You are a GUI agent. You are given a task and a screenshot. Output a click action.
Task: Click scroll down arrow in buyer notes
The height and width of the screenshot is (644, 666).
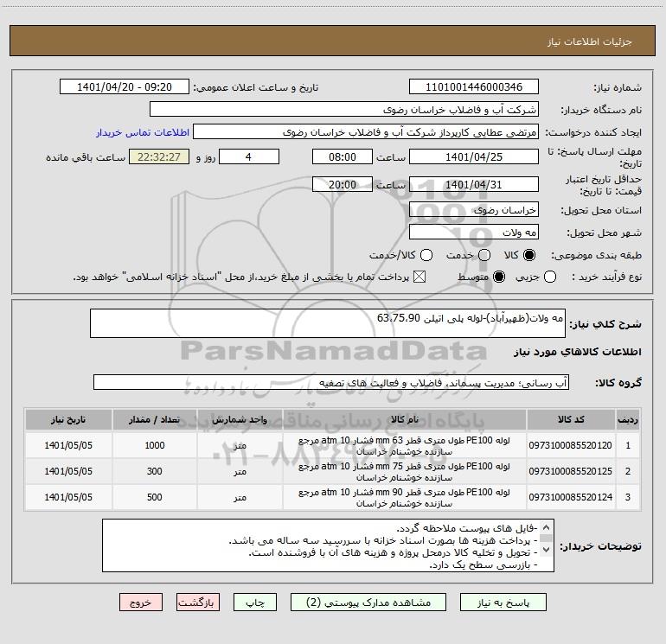point(546,549)
